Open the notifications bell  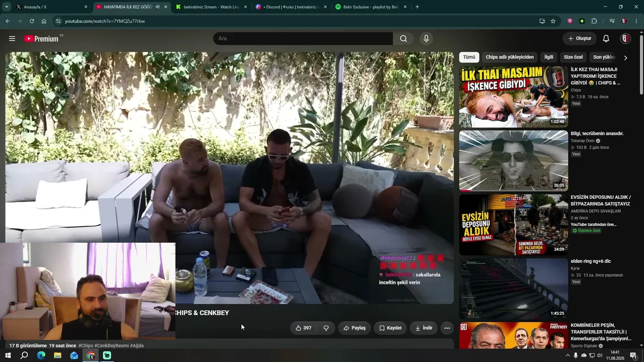pyautogui.click(x=606, y=39)
